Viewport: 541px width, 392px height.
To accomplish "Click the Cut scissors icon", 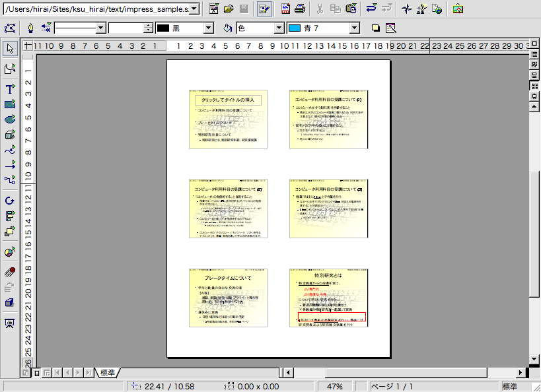I will point(320,9).
